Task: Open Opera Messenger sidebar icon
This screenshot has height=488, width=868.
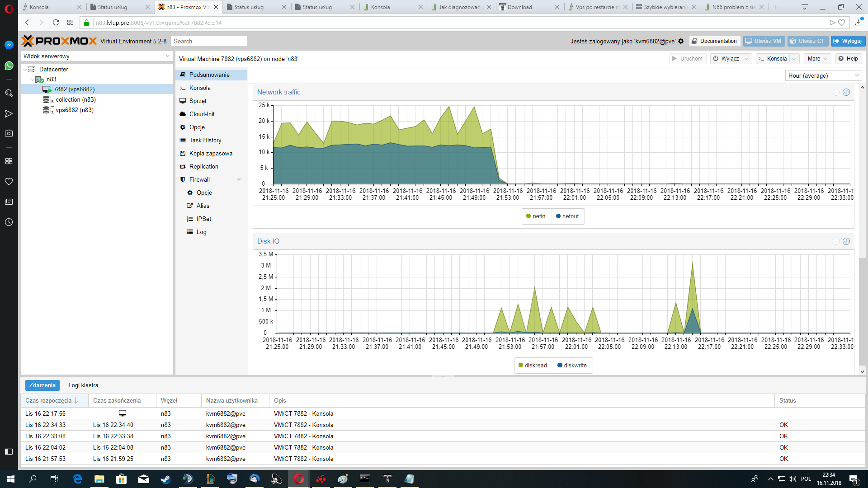Action: point(9,45)
